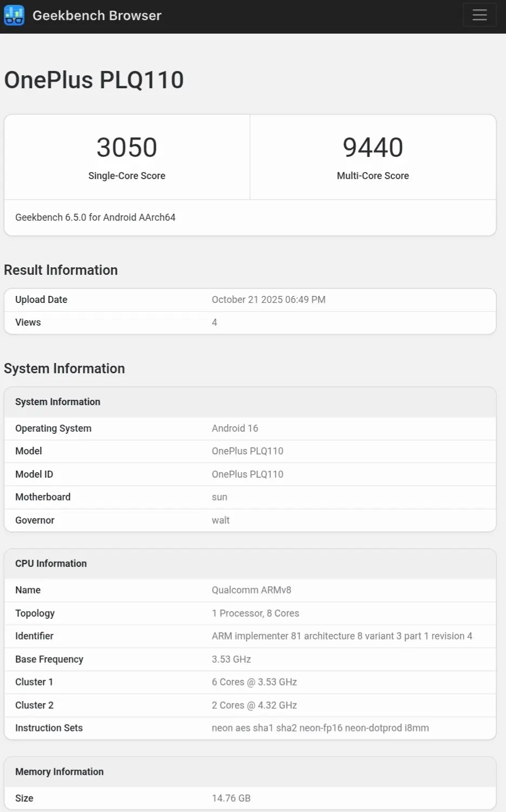Click the Memory Information table header
Image resolution: width=506 pixels, height=812 pixels.
tap(59, 772)
